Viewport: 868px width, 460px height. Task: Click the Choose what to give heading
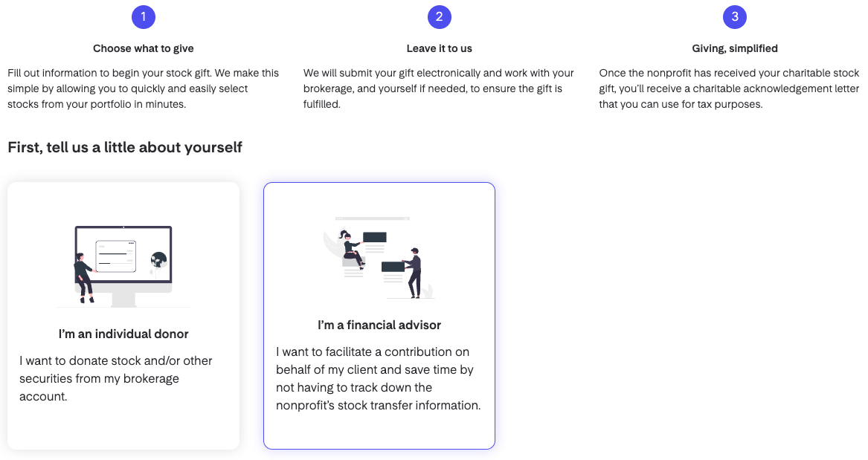coord(143,48)
